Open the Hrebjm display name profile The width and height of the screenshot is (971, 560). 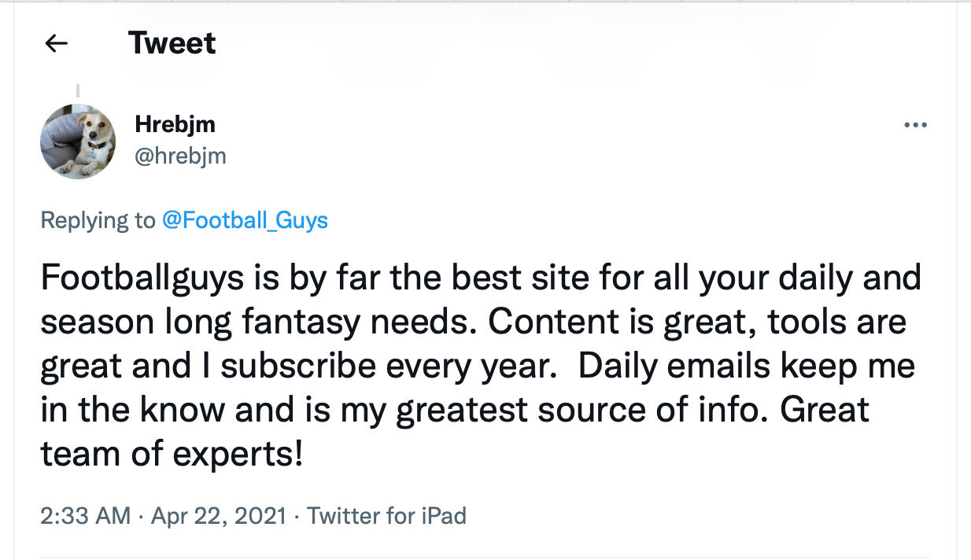175,124
